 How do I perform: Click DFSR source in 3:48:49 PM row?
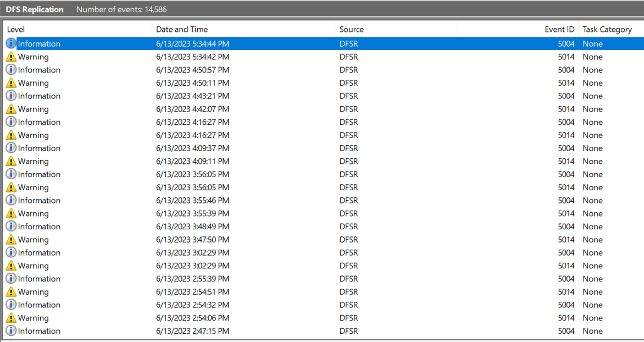coord(349,227)
